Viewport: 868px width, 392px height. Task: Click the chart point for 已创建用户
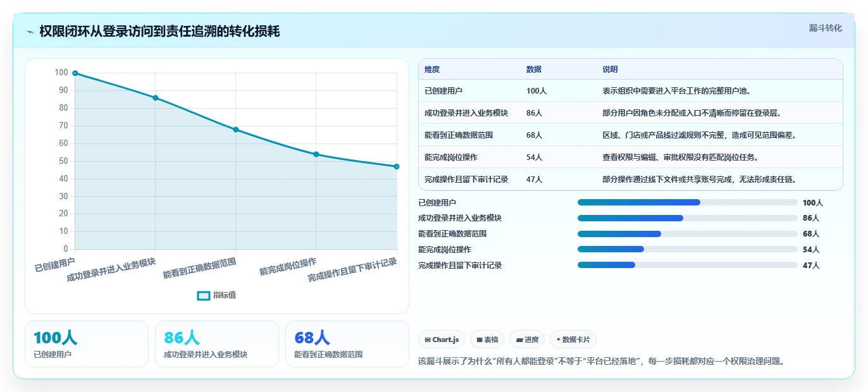click(x=75, y=73)
